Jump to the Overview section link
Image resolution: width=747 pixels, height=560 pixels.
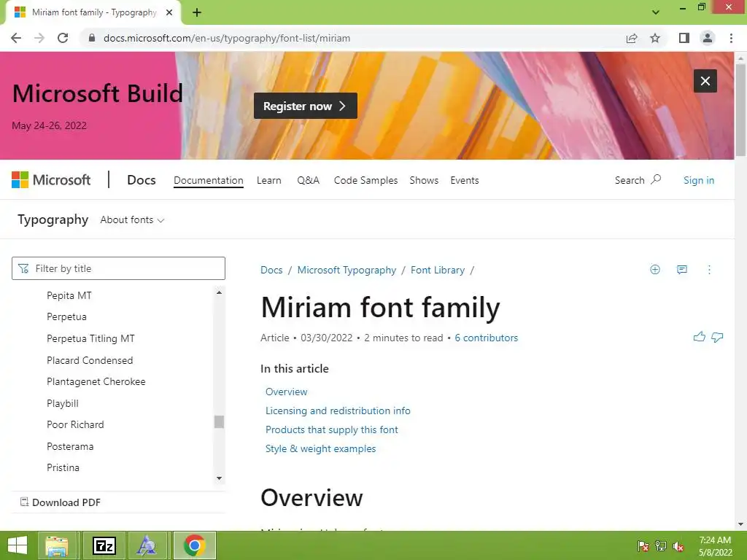tap(286, 392)
